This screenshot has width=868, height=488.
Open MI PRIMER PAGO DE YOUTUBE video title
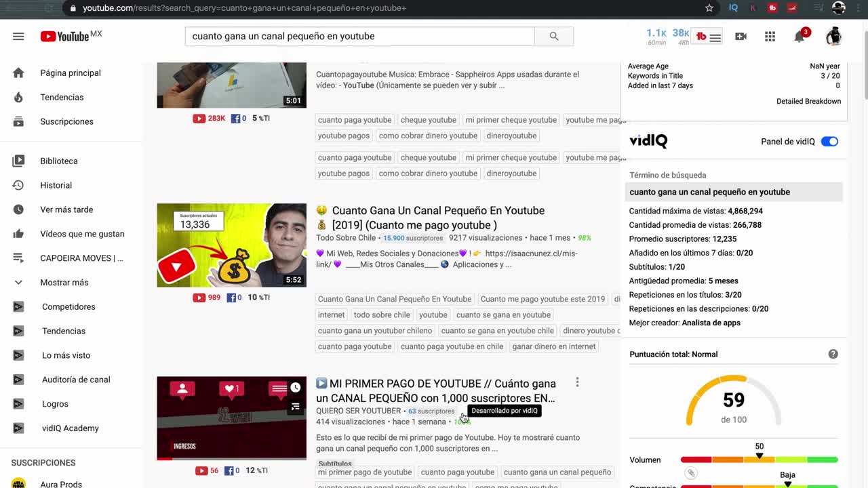click(x=436, y=390)
